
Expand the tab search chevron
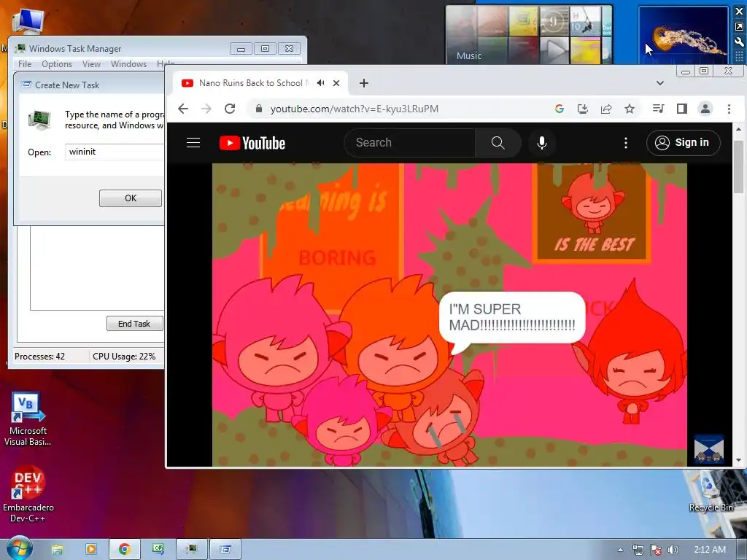pyautogui.click(x=659, y=83)
